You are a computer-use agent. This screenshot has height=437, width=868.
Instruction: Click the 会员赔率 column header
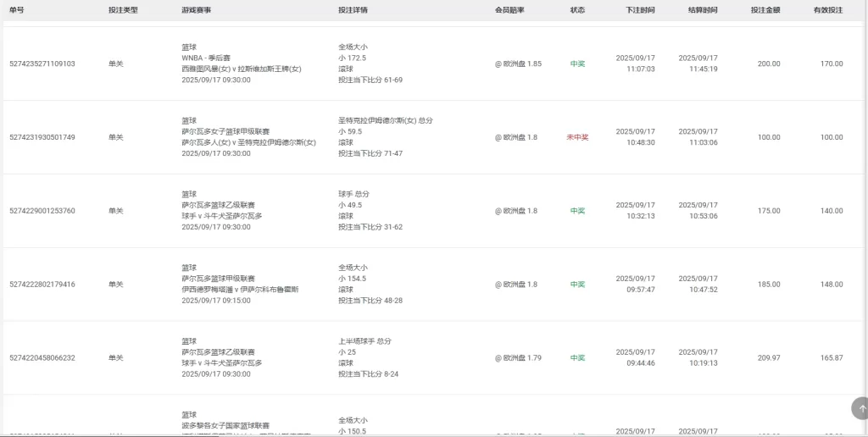pyautogui.click(x=509, y=10)
